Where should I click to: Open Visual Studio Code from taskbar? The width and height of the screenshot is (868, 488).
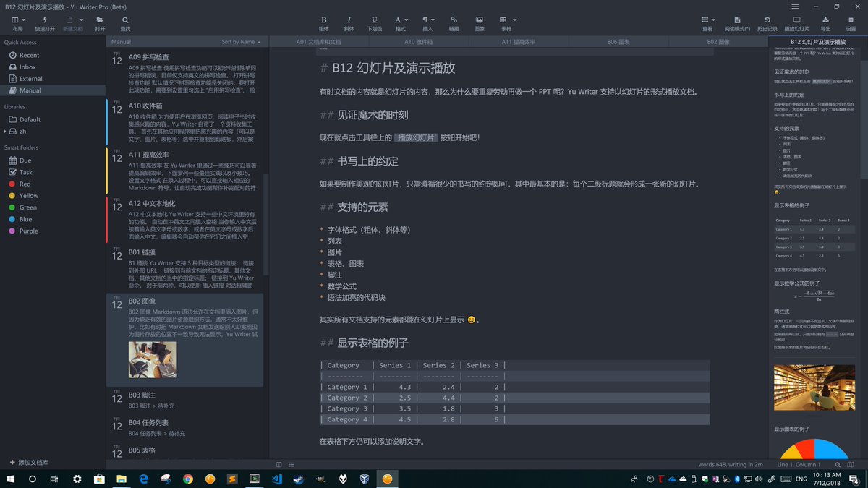coord(276,479)
